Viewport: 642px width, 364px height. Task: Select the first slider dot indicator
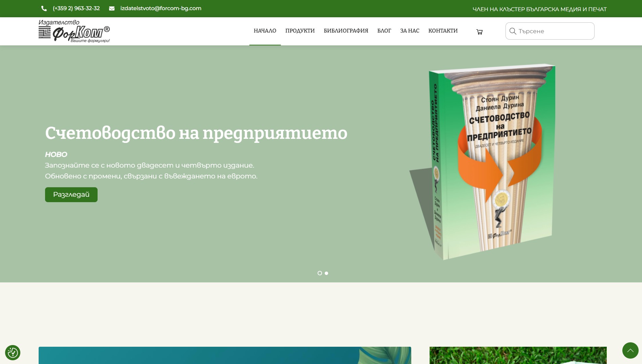pos(319,273)
